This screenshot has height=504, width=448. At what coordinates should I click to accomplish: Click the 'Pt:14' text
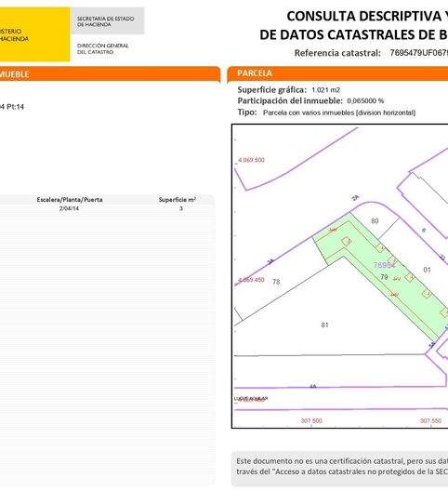click(x=16, y=107)
